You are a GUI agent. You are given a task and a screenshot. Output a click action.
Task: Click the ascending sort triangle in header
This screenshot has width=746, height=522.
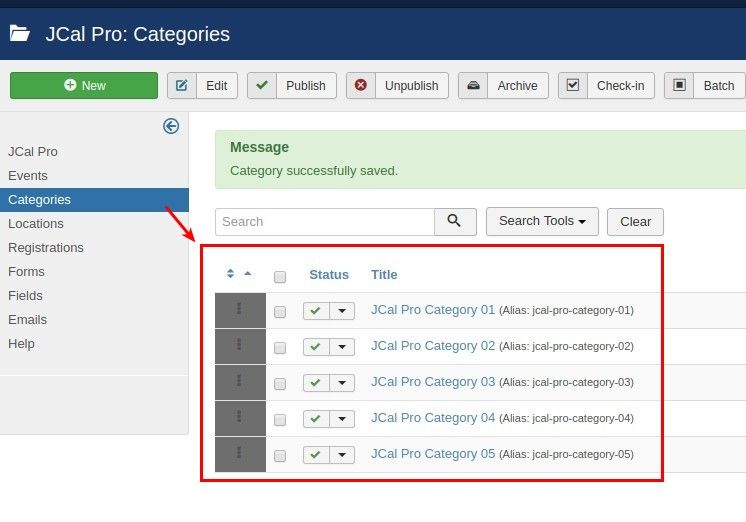tap(247, 273)
